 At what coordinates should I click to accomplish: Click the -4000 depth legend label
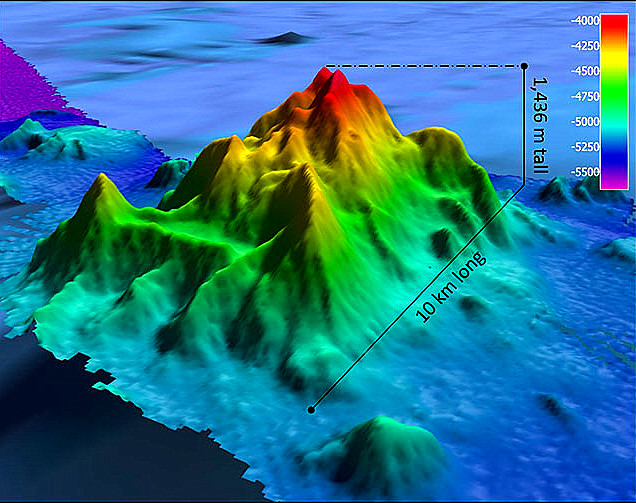[580, 21]
